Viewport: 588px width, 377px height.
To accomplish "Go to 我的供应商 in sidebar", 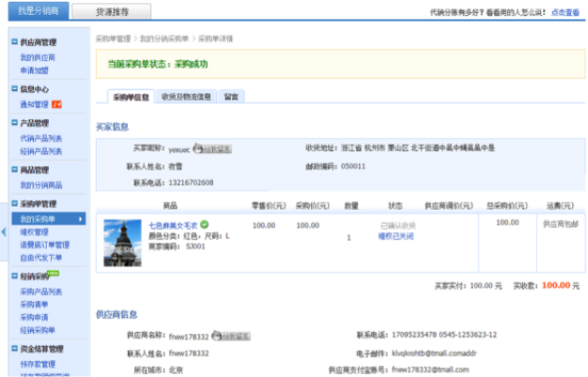I will point(38,56).
